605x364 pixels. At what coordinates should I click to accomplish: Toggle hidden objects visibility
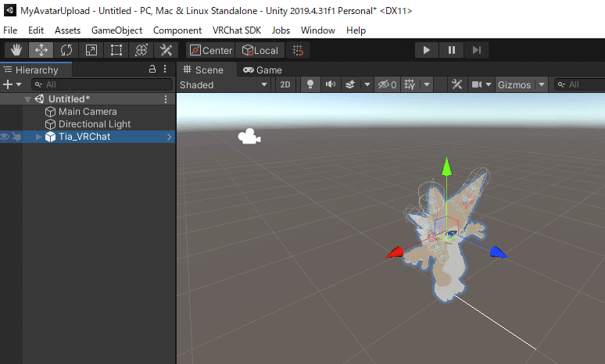pyautogui.click(x=387, y=85)
